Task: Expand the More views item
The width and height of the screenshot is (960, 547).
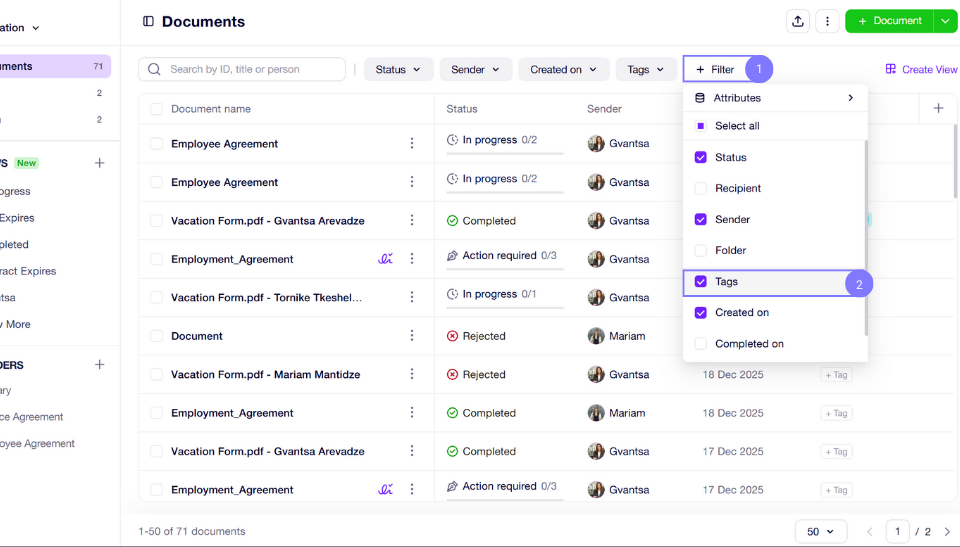Action: pyautogui.click(x=15, y=324)
